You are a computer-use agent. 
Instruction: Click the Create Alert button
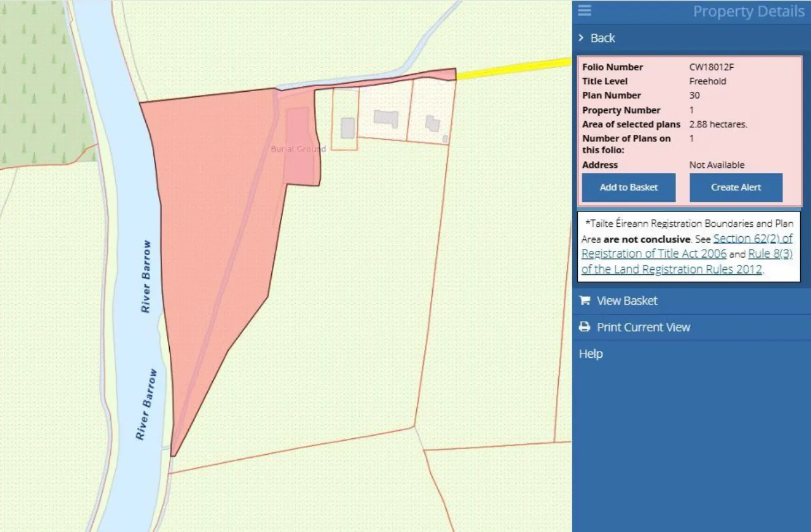point(736,187)
